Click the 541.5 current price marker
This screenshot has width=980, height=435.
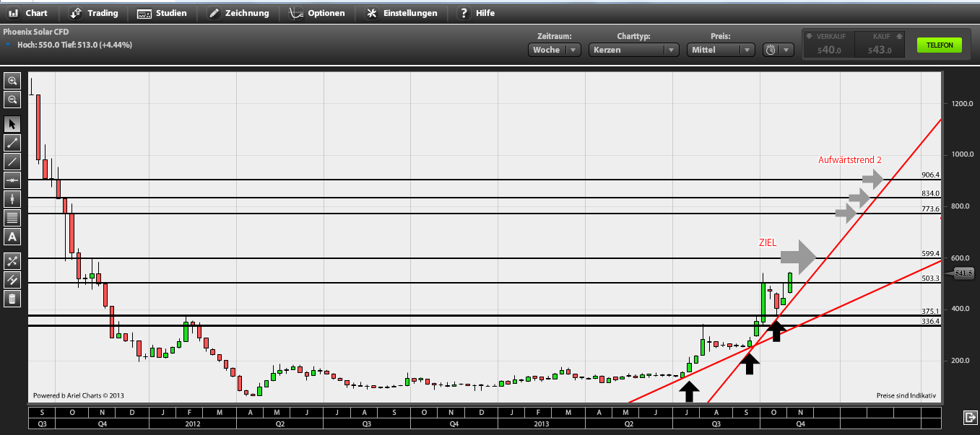963,273
